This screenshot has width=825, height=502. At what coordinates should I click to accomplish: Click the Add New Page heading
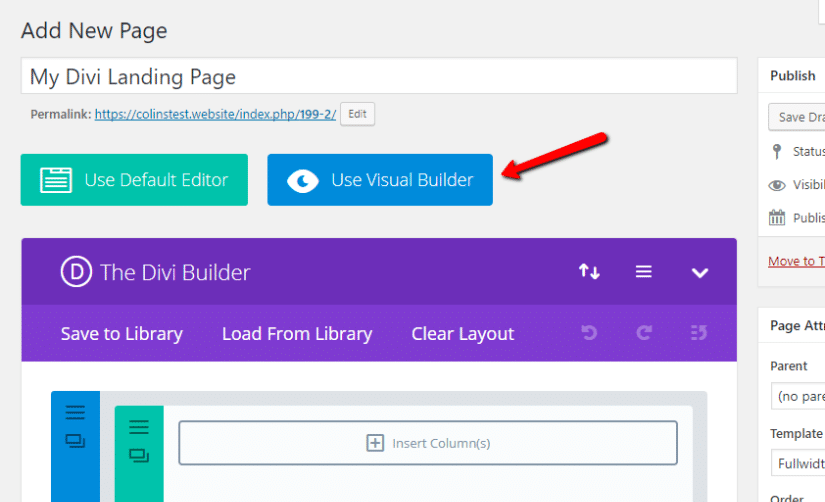point(94,31)
